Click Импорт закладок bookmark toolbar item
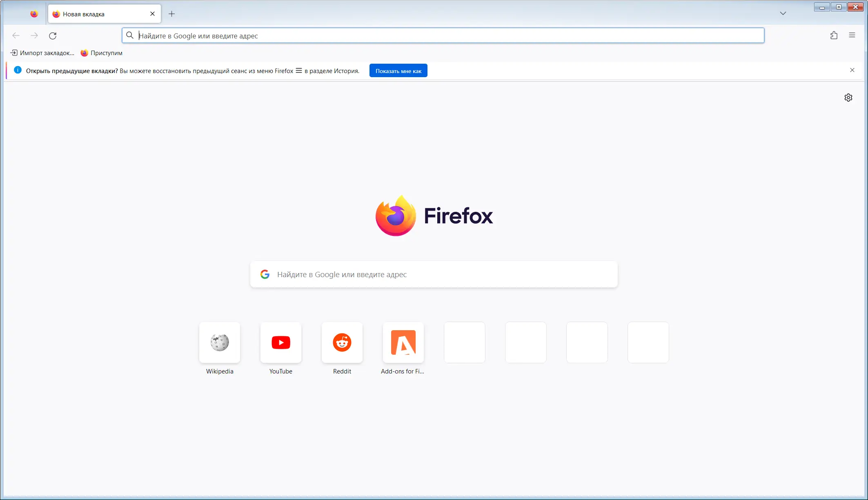Image resolution: width=868 pixels, height=500 pixels. (42, 53)
